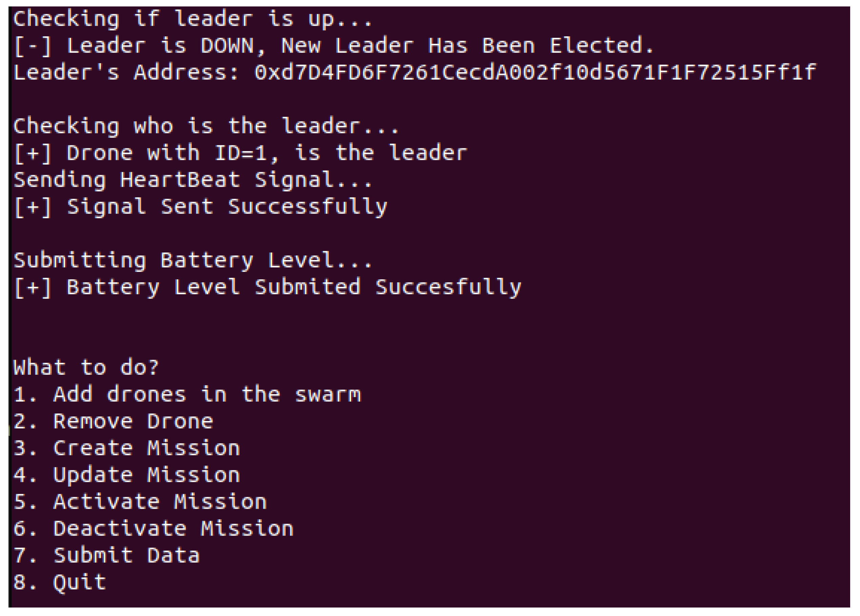Select the "Remove Drone" menu entry
The height and width of the screenshot is (616, 860).
click(133, 422)
